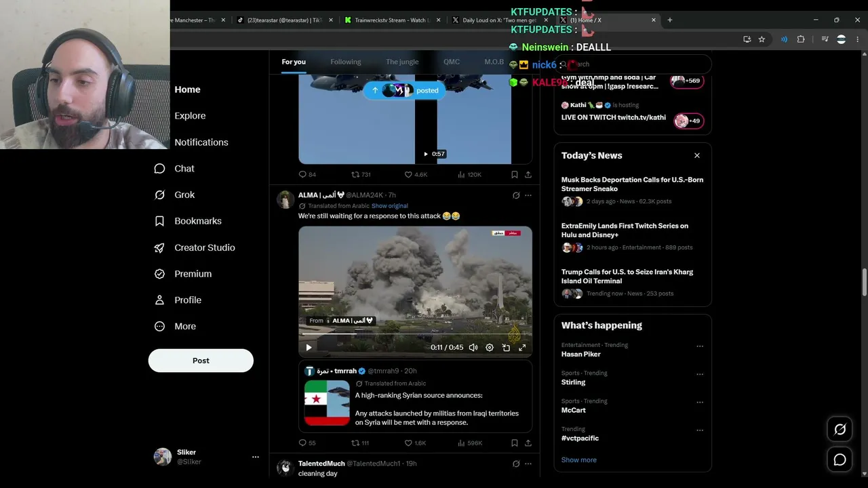Open the Bookmarks ribbon icon in the sidebar

pyautogui.click(x=159, y=221)
